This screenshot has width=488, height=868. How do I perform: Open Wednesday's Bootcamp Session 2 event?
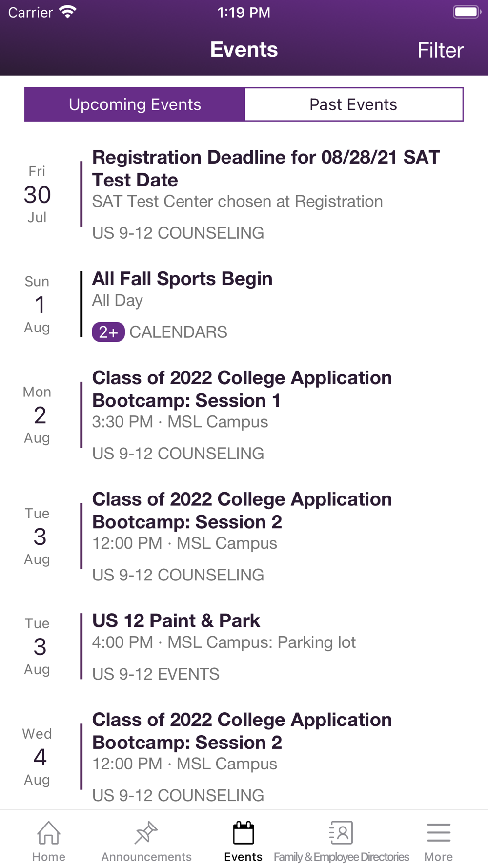(x=242, y=731)
